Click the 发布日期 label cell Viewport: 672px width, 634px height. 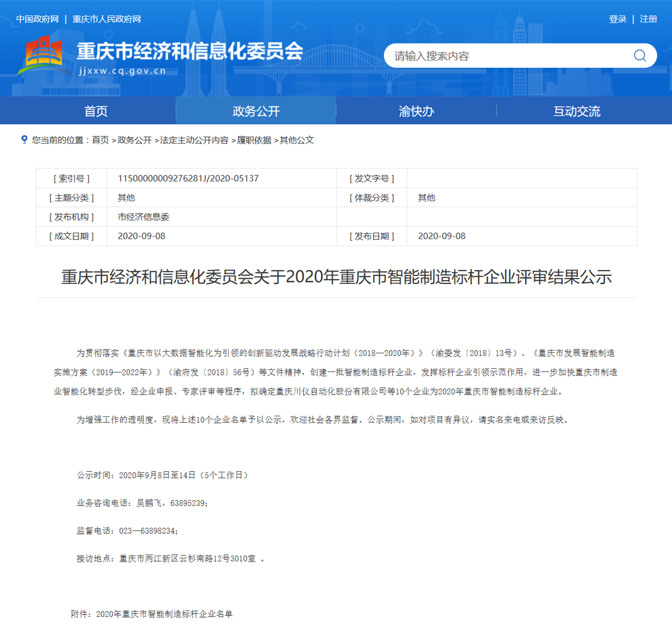[372, 236]
